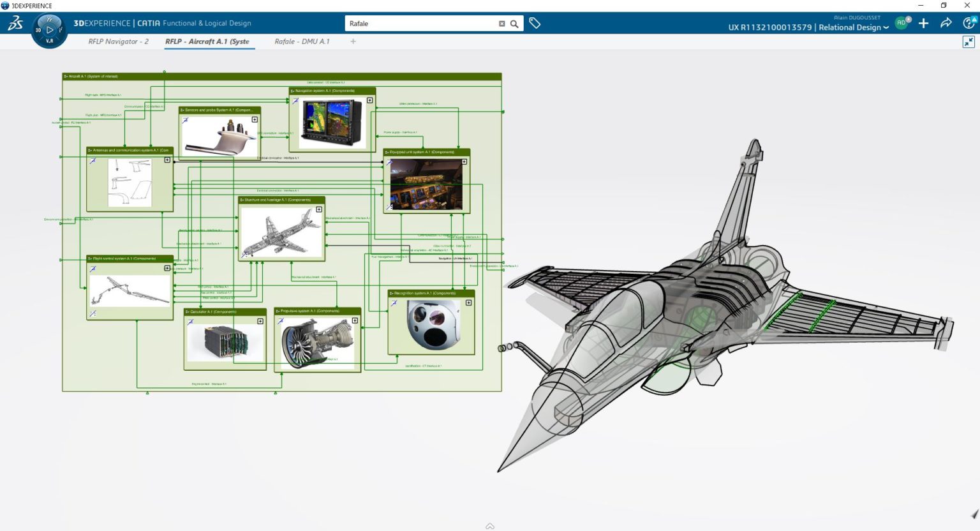This screenshot has width=980, height=531.
Task: Select the Recognition sensor turret image
Action: tap(434, 325)
